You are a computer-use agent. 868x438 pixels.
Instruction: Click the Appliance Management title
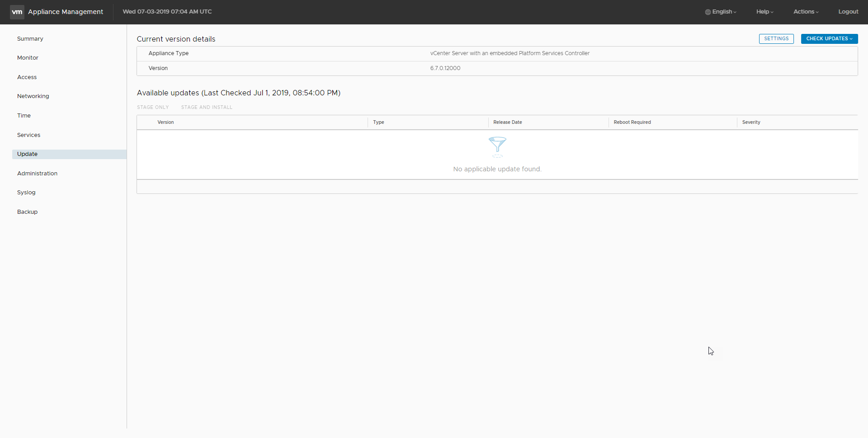point(66,12)
